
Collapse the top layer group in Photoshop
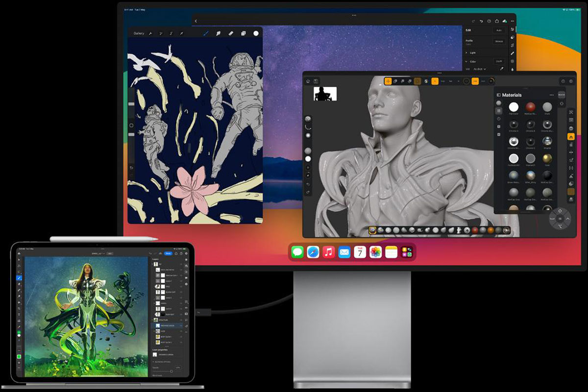click(x=153, y=264)
